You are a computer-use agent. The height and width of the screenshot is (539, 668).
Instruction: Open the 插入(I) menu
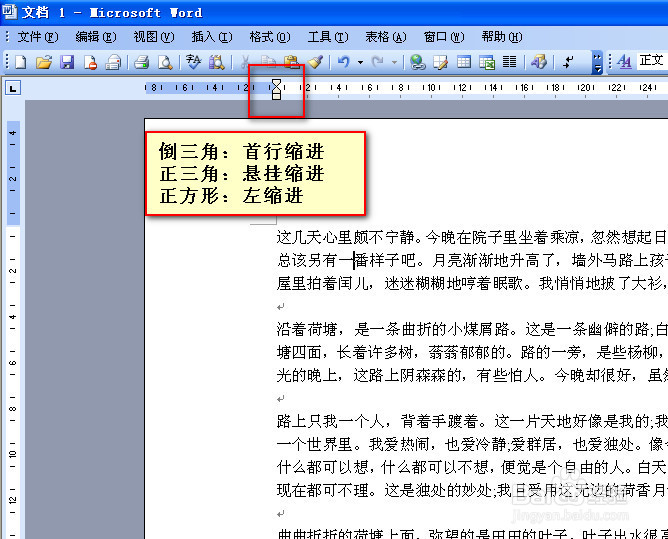pos(212,37)
